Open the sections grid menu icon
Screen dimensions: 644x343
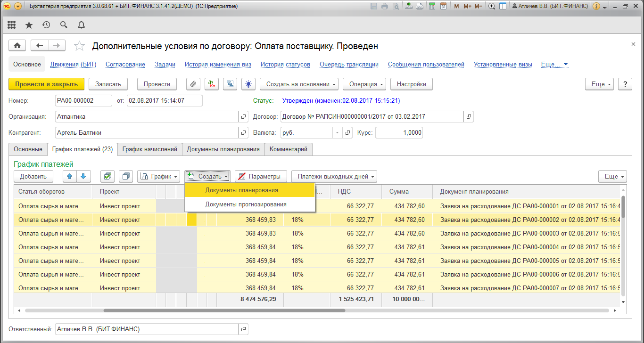coord(12,24)
